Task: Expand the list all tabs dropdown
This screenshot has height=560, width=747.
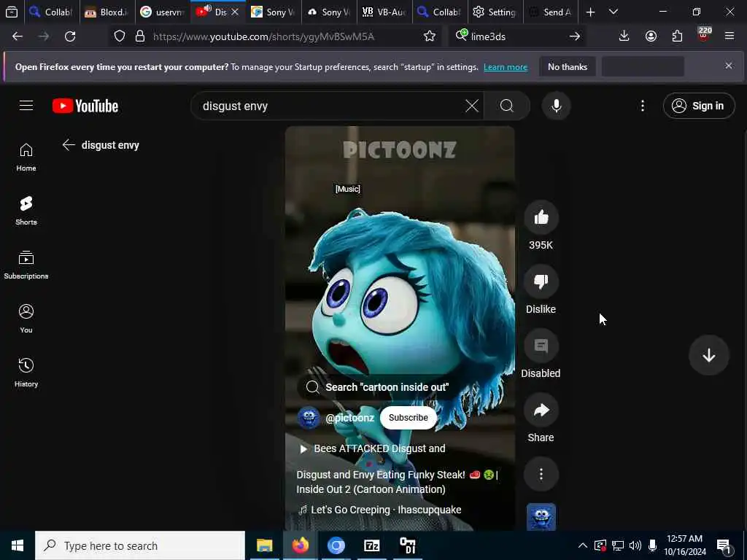Action: click(614, 12)
